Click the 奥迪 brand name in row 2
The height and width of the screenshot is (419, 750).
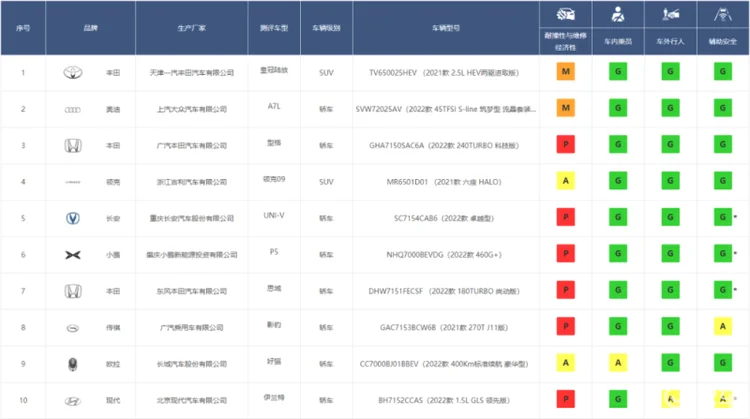(113, 110)
